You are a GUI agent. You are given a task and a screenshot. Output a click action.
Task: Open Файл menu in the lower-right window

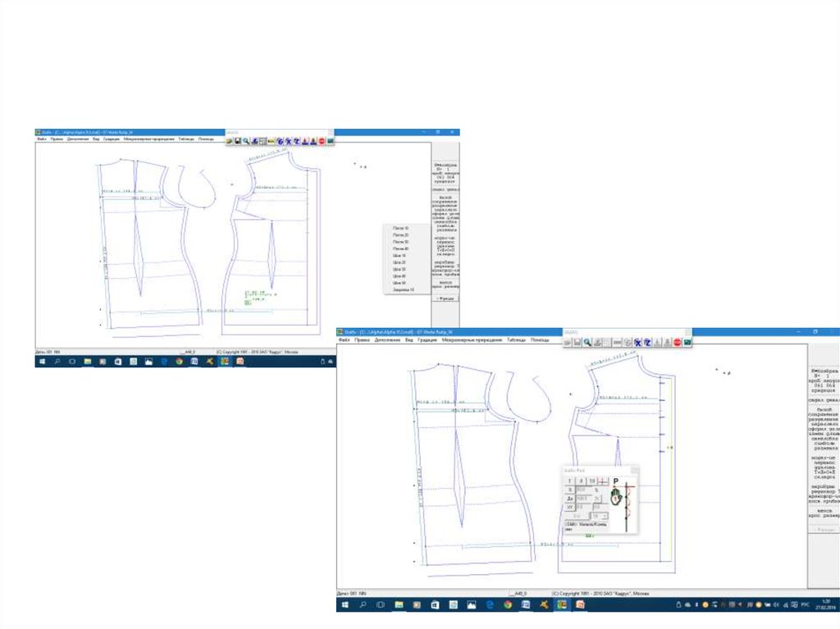pyautogui.click(x=344, y=340)
